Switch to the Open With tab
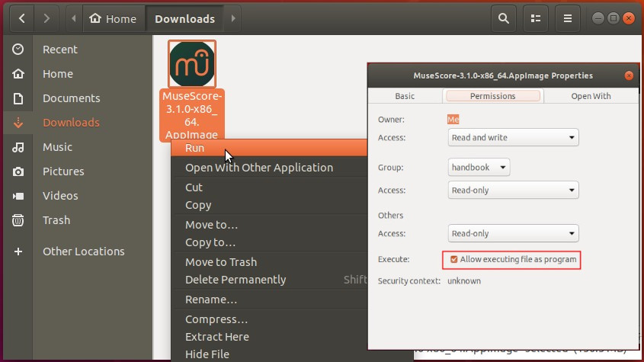Screen dimensions: 644x362 point(591,96)
